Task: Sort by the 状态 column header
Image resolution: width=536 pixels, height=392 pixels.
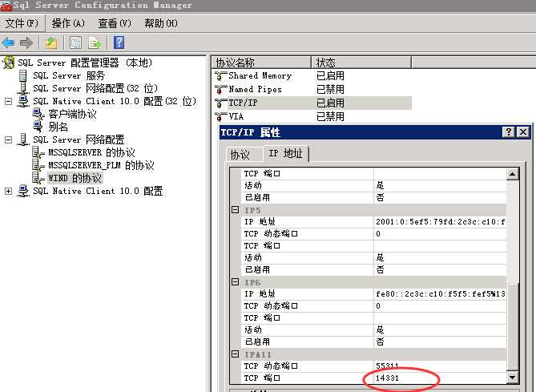Action: tap(361, 63)
